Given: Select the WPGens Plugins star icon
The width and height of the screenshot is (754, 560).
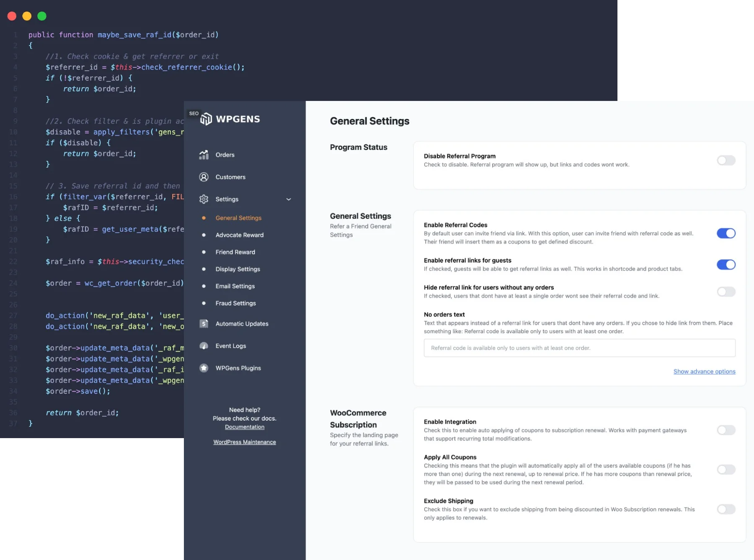Looking at the screenshot, I should [x=204, y=368].
